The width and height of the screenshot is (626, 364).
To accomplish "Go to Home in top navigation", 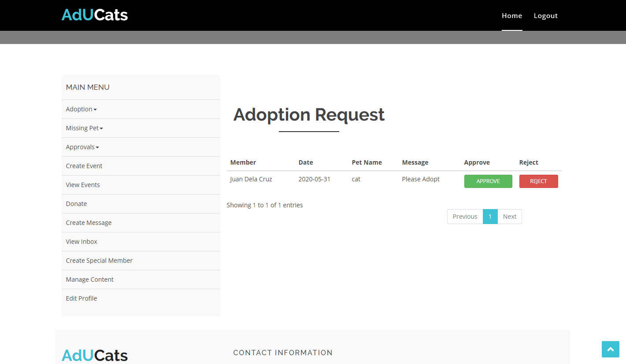I will (511, 16).
